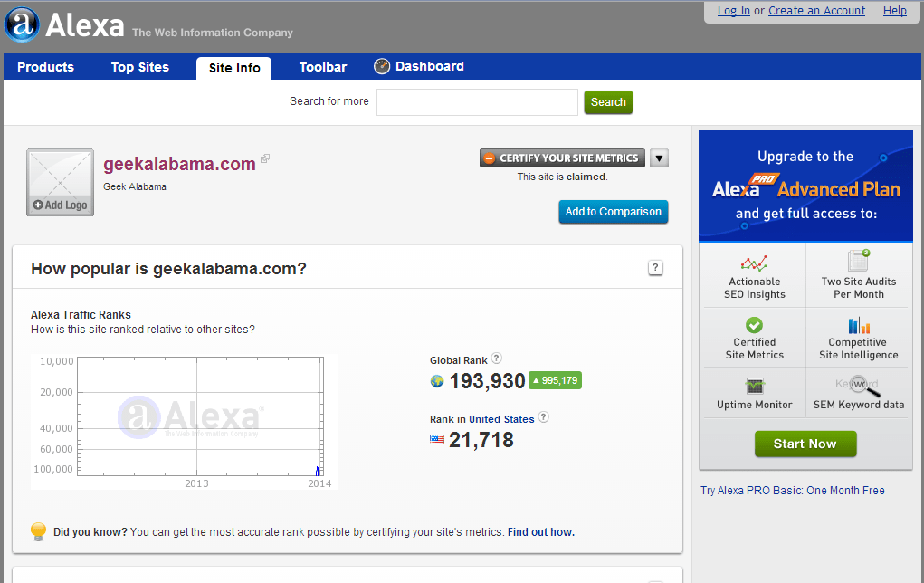Click the lightbulb Did you know icon

coord(38,531)
